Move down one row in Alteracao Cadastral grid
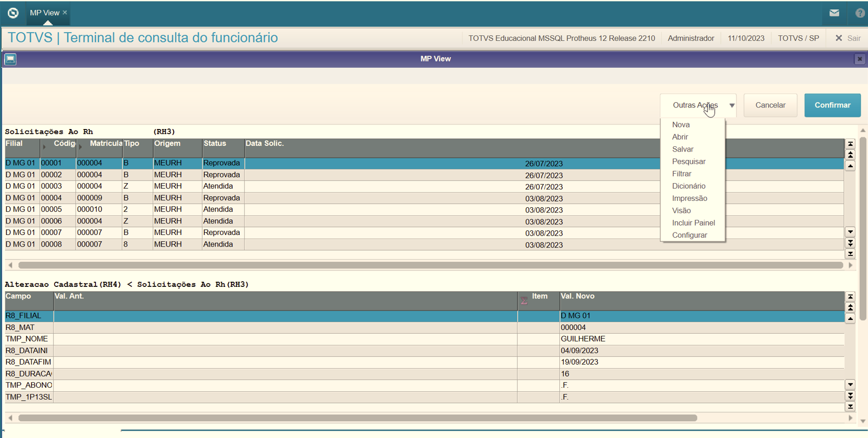 (850, 384)
